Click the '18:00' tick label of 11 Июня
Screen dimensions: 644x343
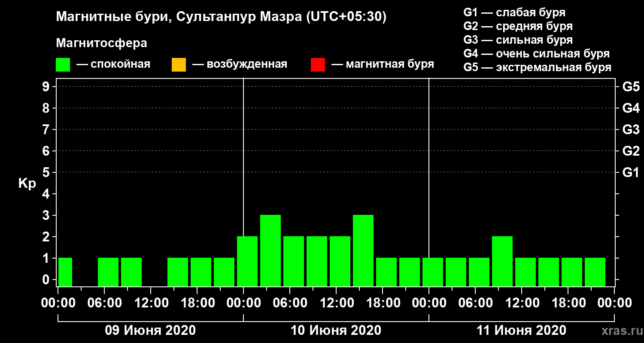click(x=568, y=303)
